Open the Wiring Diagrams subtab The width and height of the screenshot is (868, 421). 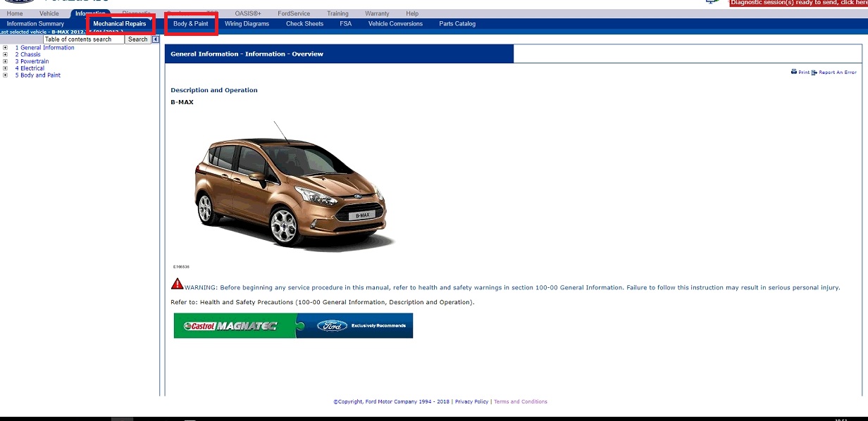tap(247, 24)
